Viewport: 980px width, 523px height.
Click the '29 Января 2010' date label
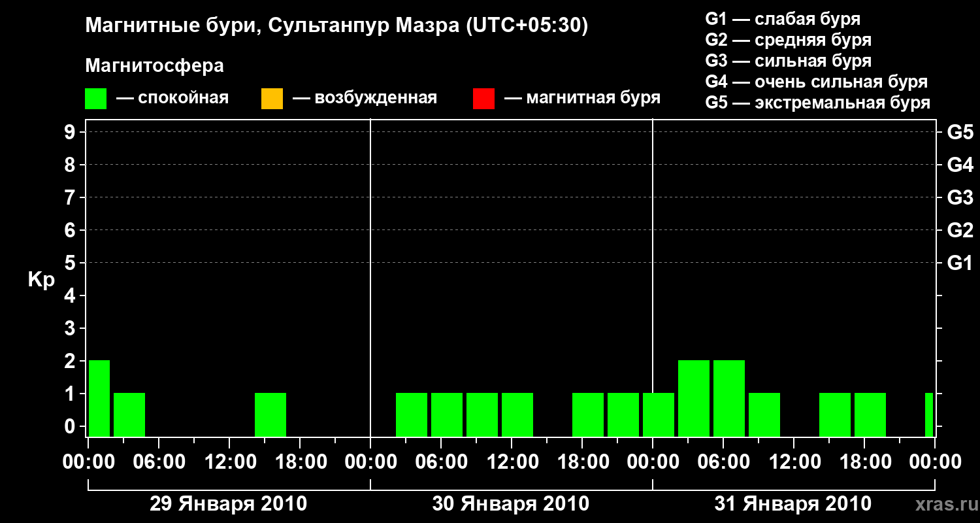229,504
